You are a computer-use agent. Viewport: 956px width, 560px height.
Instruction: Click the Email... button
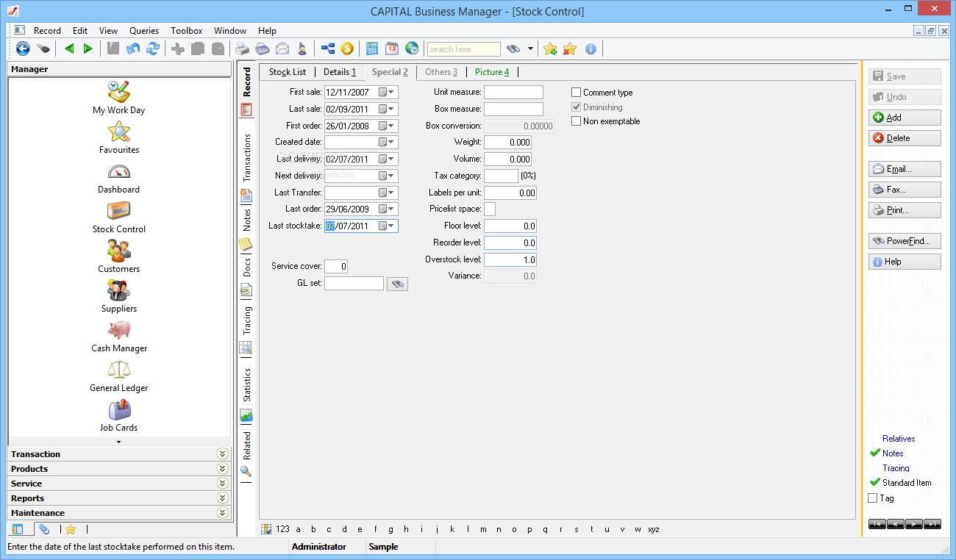pyautogui.click(x=905, y=169)
